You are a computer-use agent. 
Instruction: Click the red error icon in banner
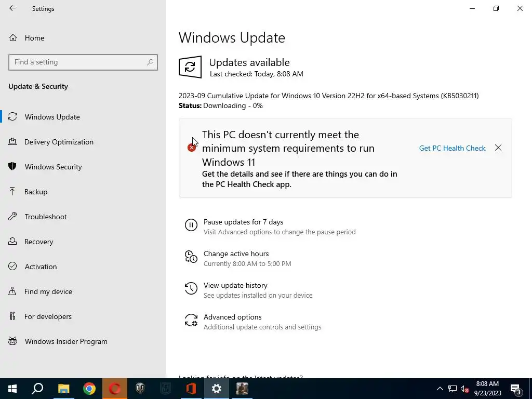191,148
